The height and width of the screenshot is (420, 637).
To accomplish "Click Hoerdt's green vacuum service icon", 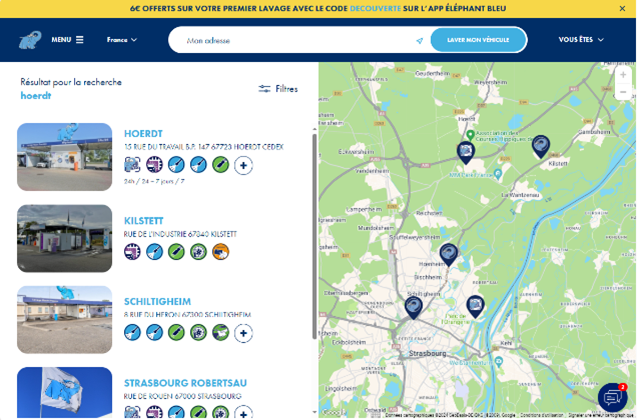I will [221, 165].
